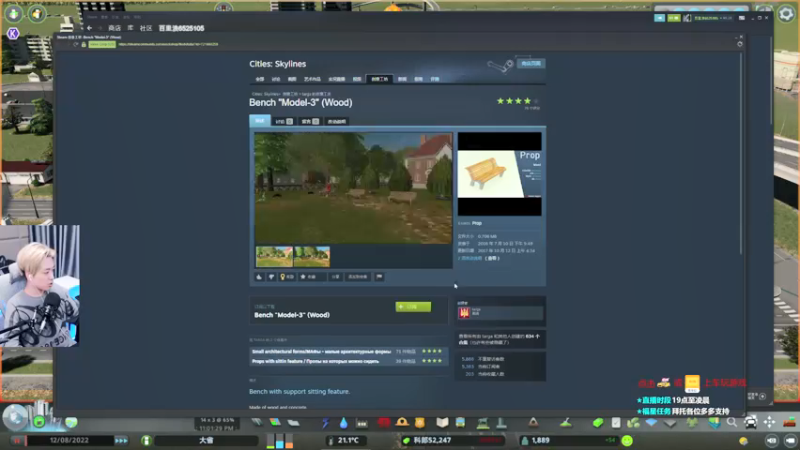This screenshot has width=800, height=450.
Task: Open the Artwork hub tab
Action: (x=312, y=79)
